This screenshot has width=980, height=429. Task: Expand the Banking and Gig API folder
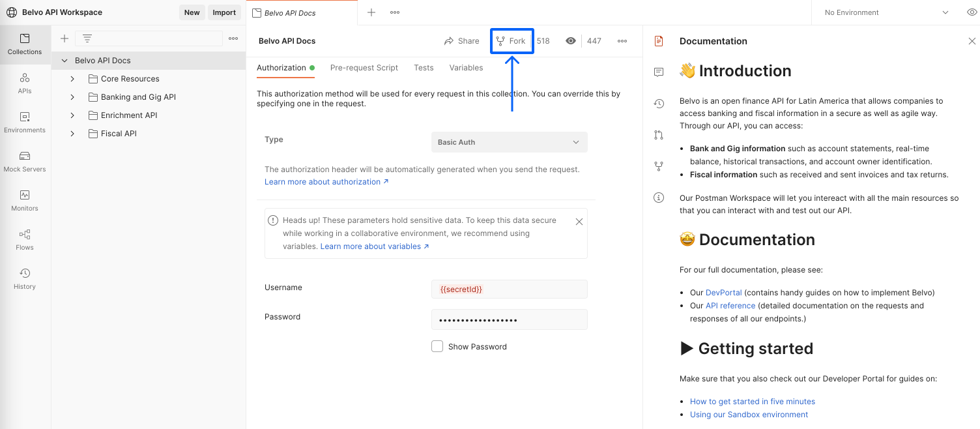72,97
